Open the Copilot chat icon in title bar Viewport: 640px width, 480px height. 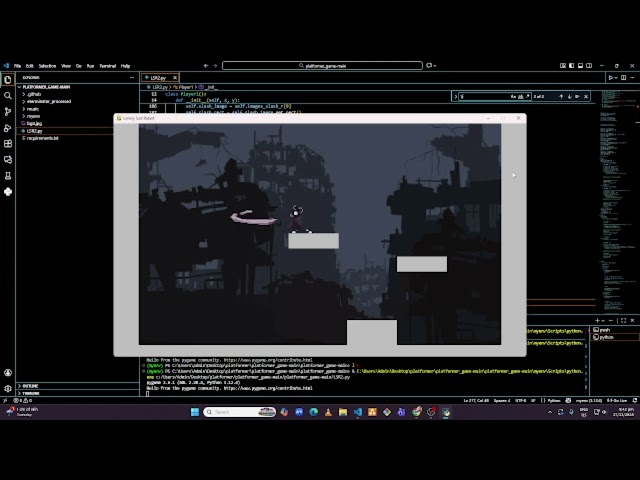[429, 66]
